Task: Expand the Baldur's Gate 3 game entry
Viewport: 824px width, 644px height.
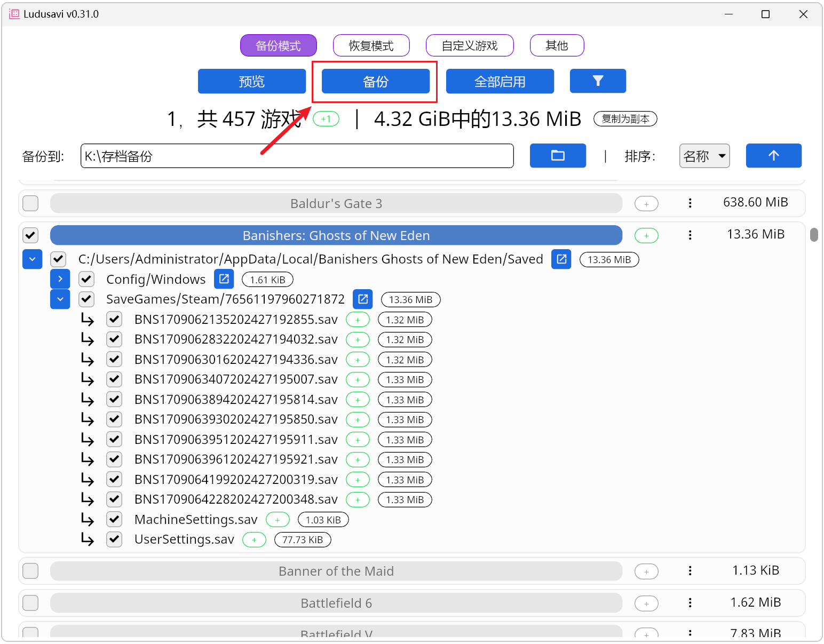Action: (x=336, y=203)
